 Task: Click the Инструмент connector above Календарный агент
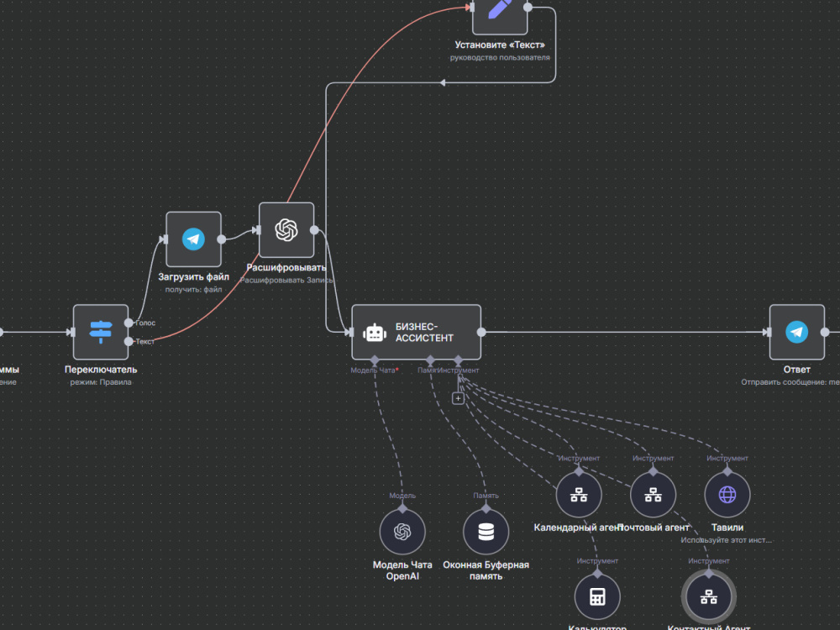(x=579, y=471)
